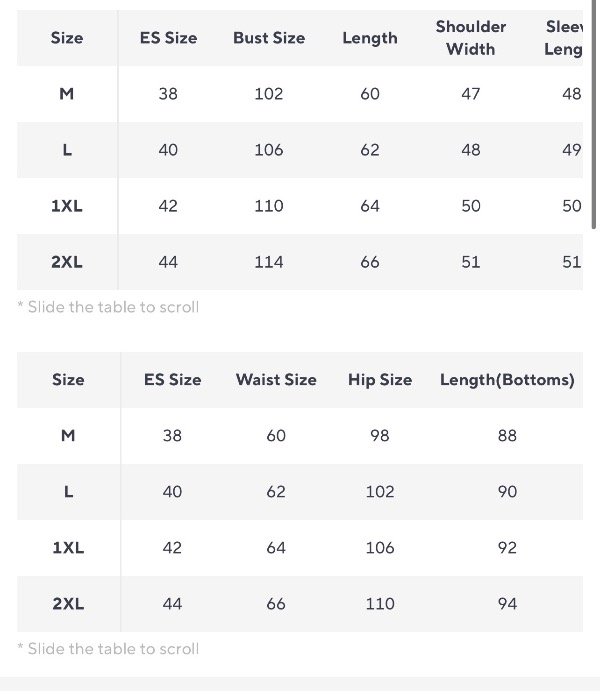This screenshot has height=694, width=600.
Task: Click the bottoms length value 94
Action: (x=507, y=604)
